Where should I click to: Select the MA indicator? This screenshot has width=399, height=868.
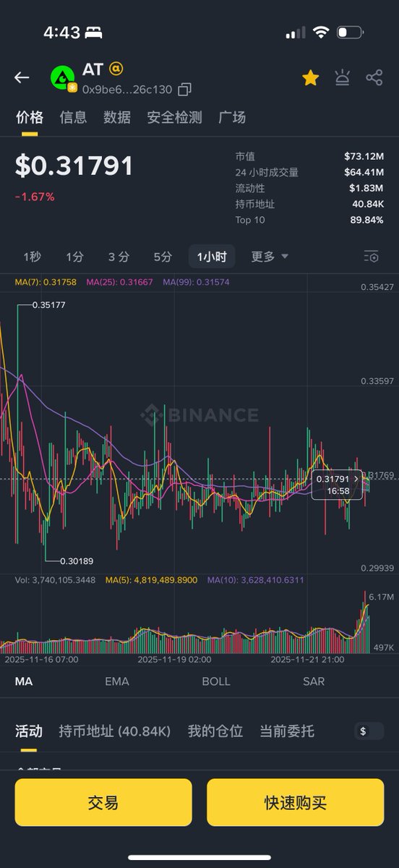click(24, 681)
